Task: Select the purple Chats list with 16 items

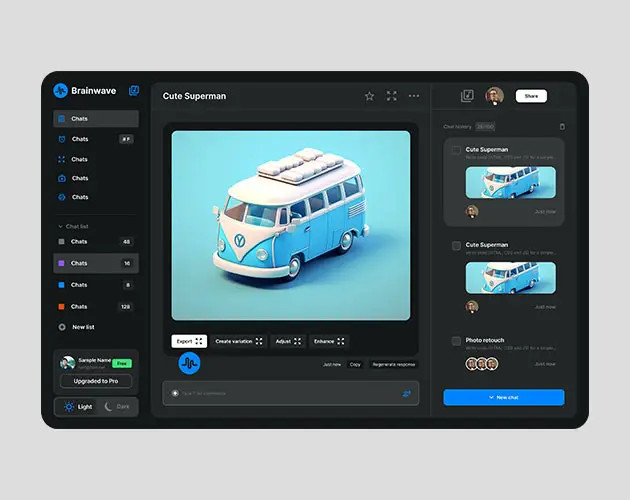Action: 95,263
